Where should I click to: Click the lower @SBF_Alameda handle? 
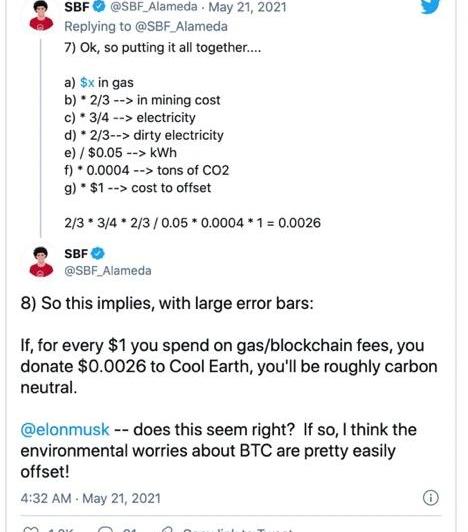(108, 271)
